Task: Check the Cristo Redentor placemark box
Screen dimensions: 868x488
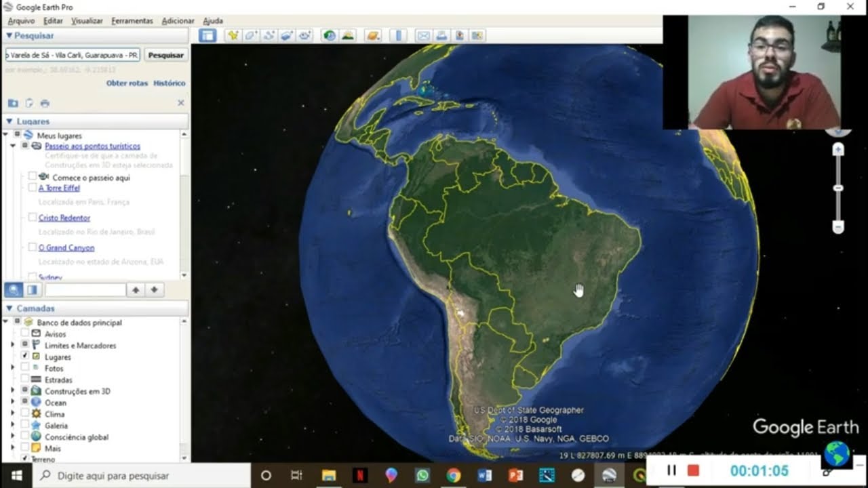Action: [x=33, y=218]
